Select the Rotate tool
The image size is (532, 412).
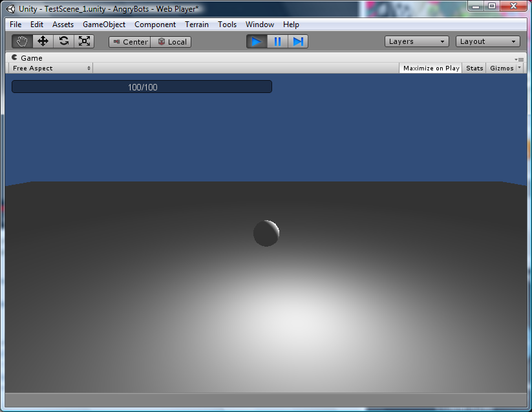click(63, 41)
